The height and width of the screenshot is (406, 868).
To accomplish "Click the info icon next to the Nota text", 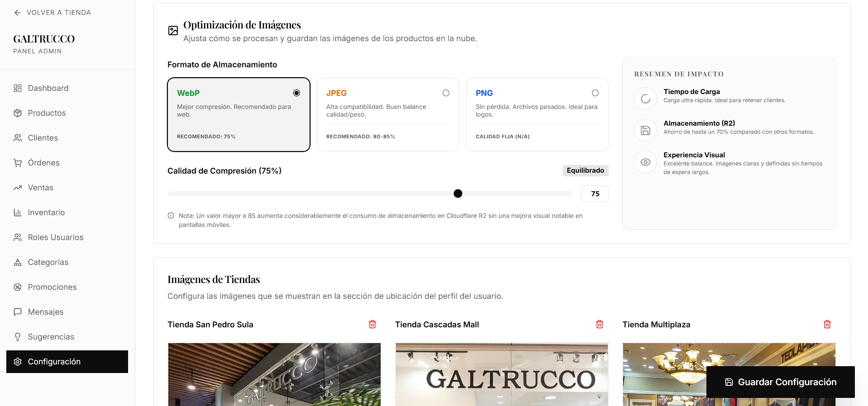I will click(171, 216).
